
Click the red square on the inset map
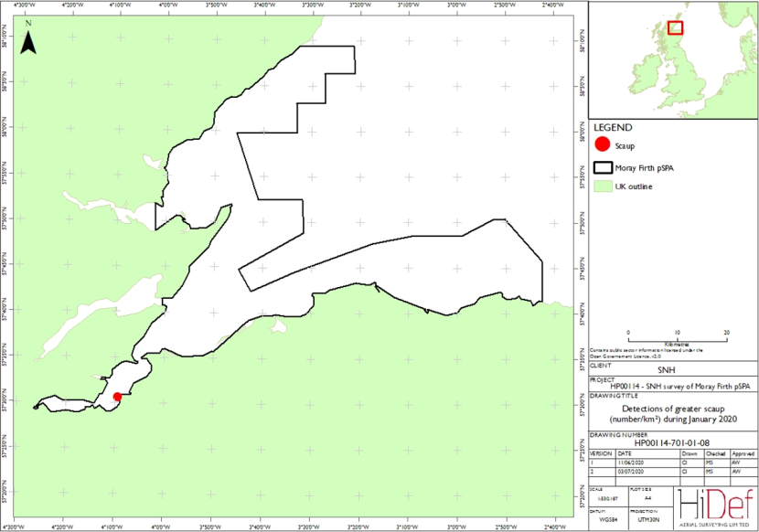pyautogui.click(x=675, y=27)
